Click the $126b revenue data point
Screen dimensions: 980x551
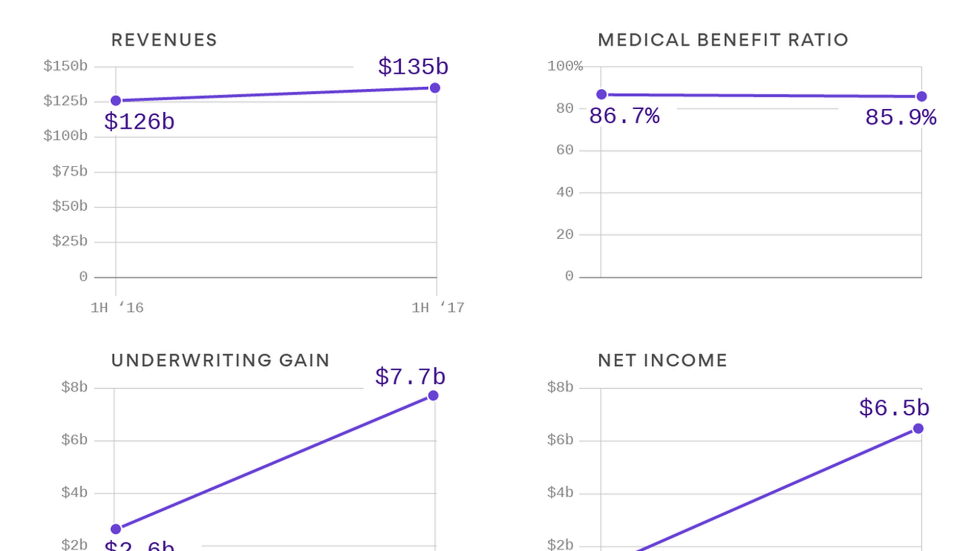coord(116,101)
